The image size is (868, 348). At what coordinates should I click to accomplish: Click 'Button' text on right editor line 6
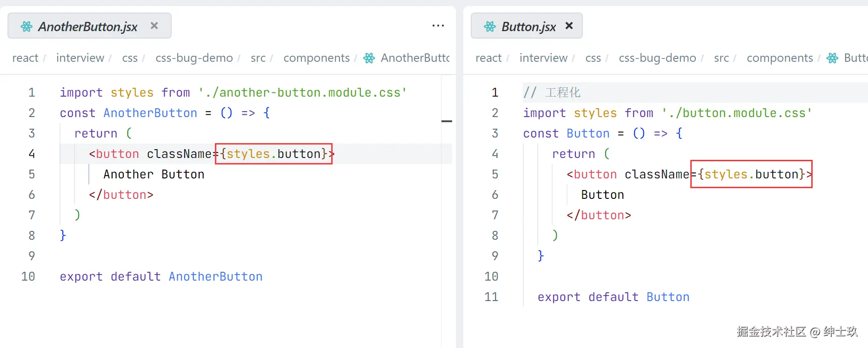point(602,195)
